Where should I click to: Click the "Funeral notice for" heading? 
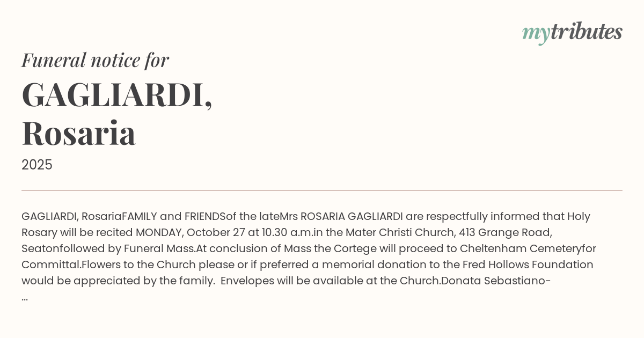click(95, 60)
